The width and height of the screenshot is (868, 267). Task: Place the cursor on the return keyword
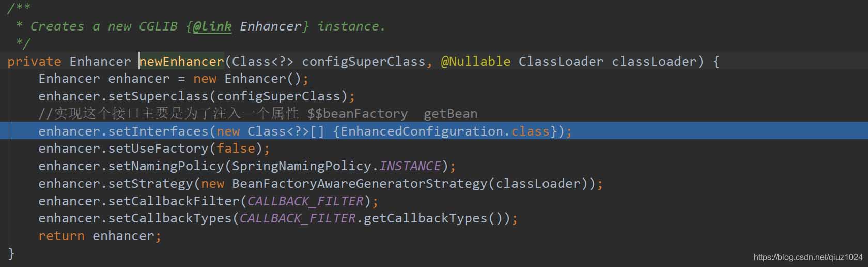coord(61,236)
